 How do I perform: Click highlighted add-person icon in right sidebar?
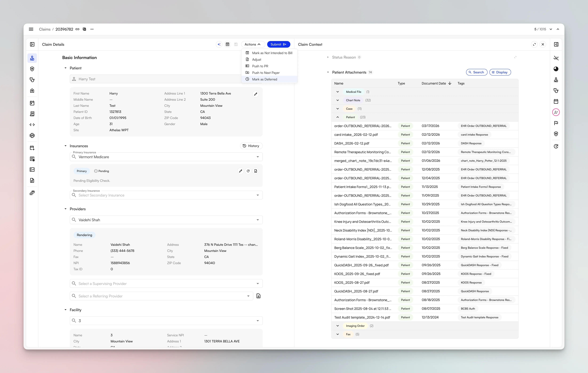(x=556, y=112)
